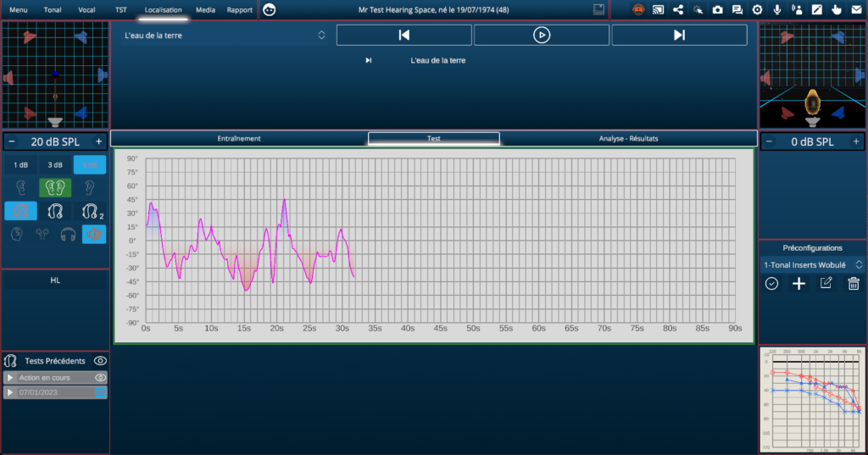868x455 pixels.
Task: Select the loudspeaker free field icon
Action: (94, 234)
